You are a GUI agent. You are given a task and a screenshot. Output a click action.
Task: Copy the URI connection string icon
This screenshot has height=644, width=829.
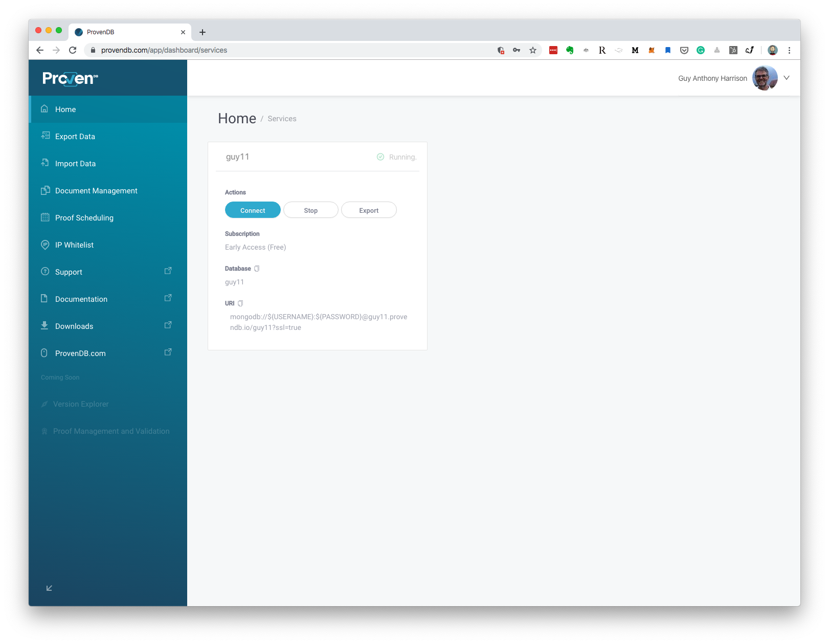click(240, 303)
